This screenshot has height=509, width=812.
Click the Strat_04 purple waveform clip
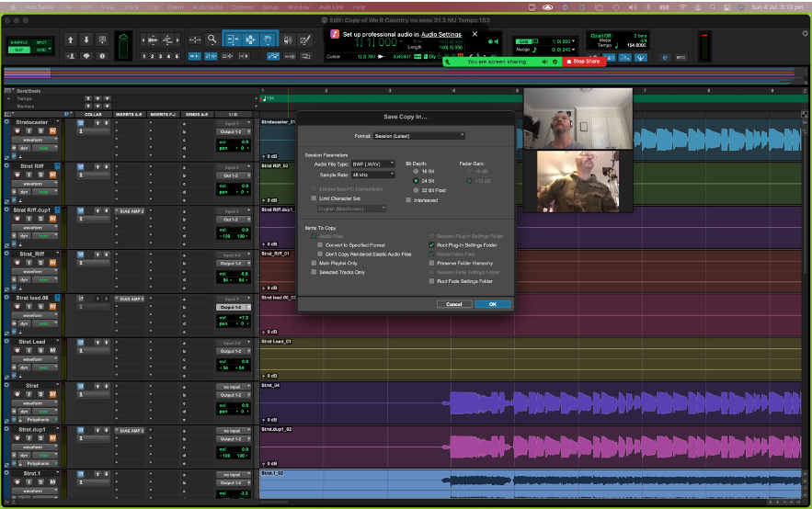(531, 403)
